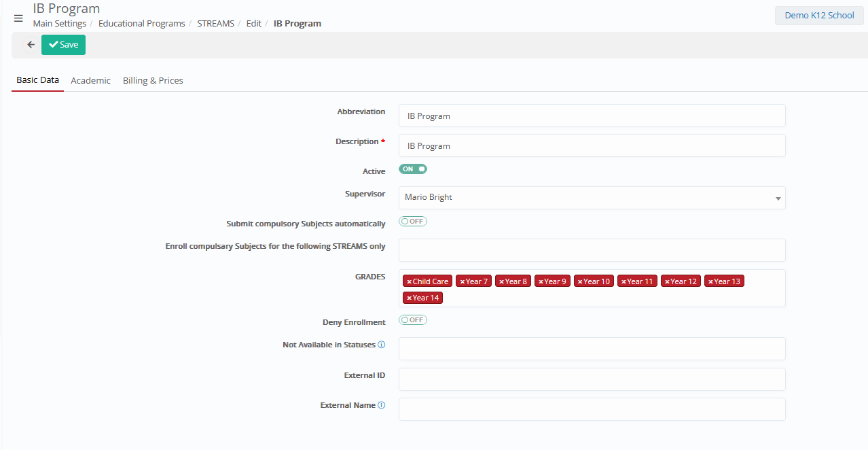Screen dimensions: 868x450
Task: Switch to the Billing & Prices tab
Action: tap(153, 80)
